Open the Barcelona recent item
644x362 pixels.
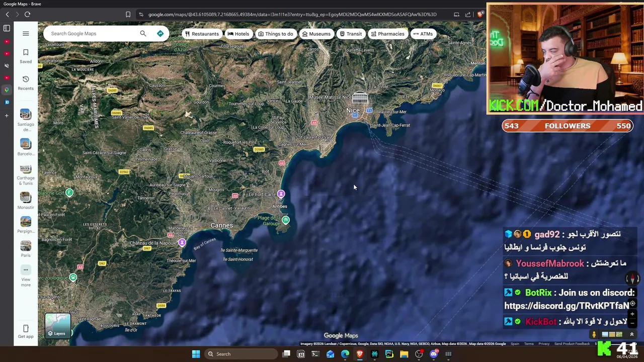click(26, 147)
